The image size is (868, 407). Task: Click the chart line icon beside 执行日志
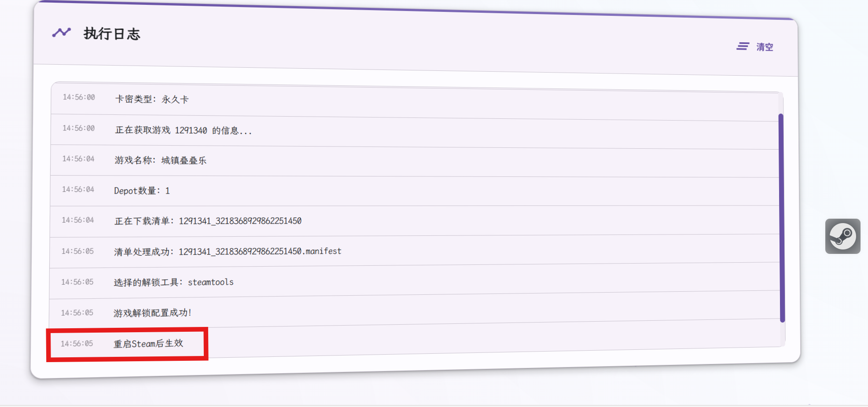coord(62,33)
